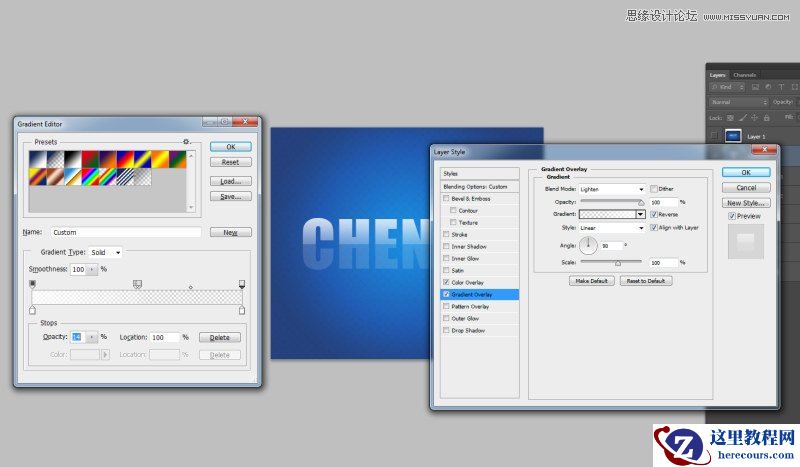Toggle Dither checkbox in Gradient Overlay
The height and width of the screenshot is (467, 800).
654,189
